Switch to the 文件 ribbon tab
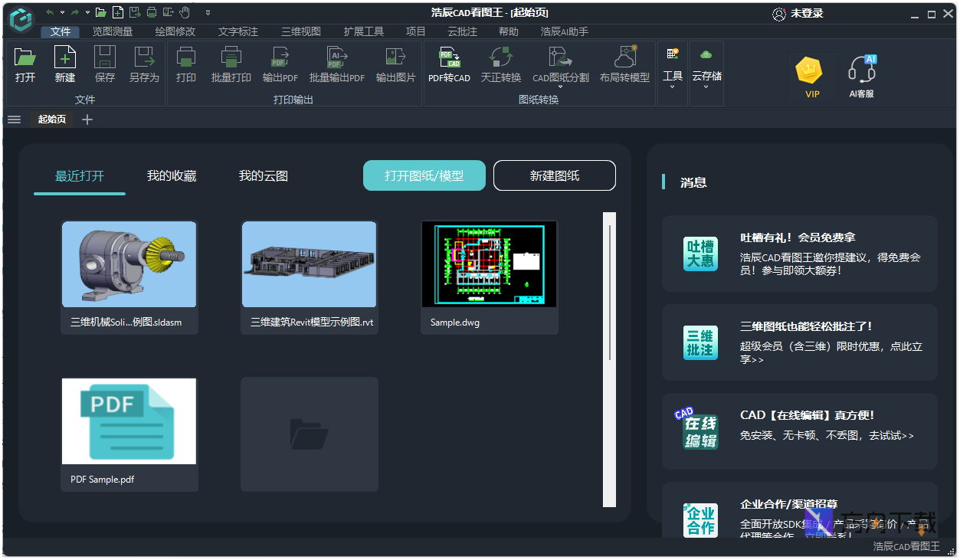Image resolution: width=960 pixels, height=560 pixels. [x=61, y=31]
